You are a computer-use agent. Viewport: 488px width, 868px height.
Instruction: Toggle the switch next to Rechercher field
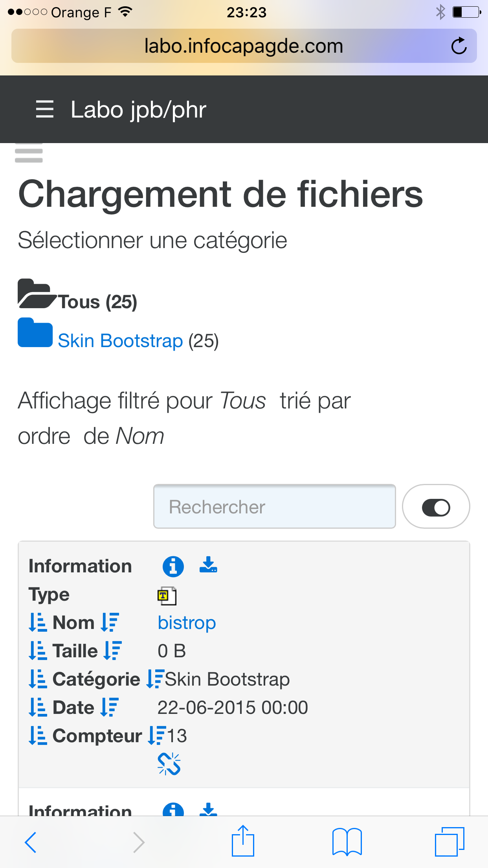click(436, 507)
